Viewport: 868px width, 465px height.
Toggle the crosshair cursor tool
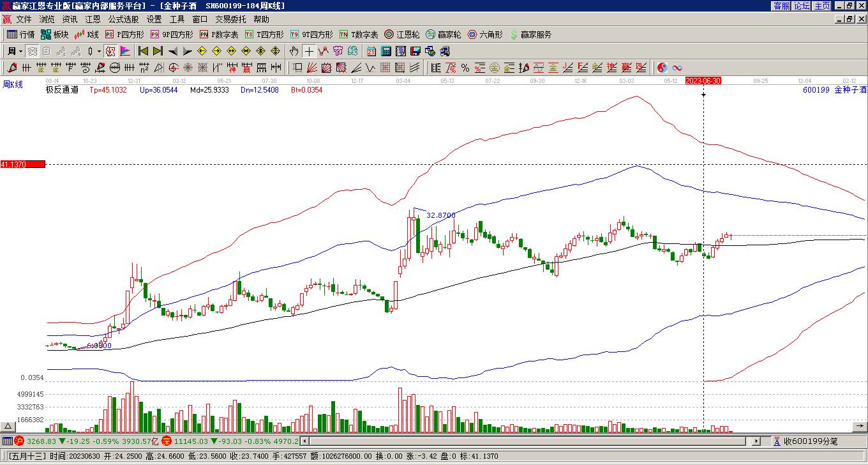[x=309, y=51]
